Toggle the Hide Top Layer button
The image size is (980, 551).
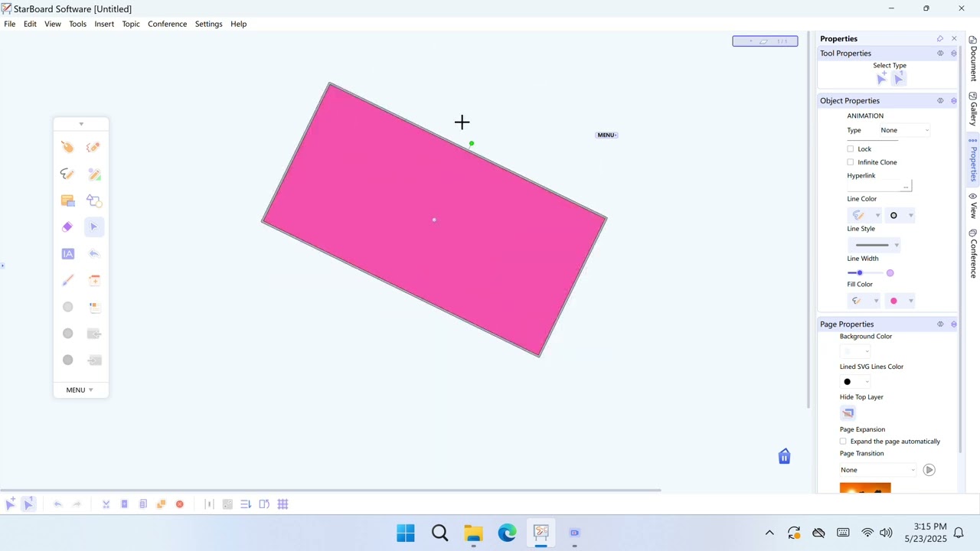848,413
